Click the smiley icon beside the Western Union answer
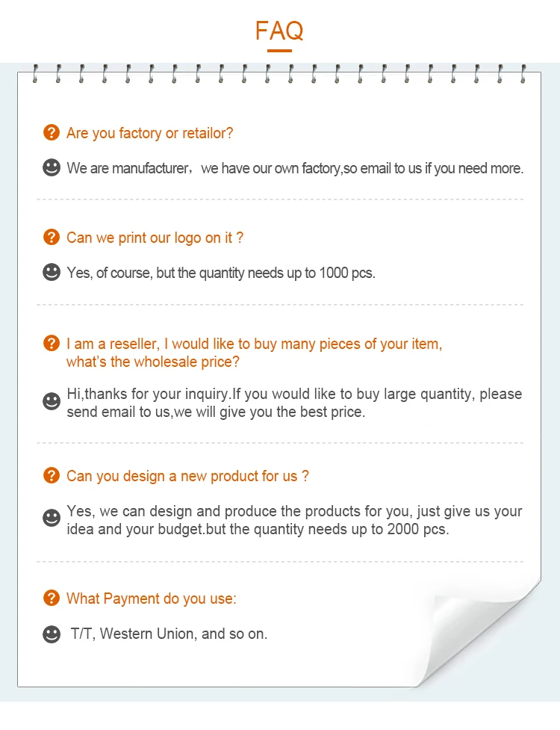This screenshot has height=730, width=560. coord(52,634)
